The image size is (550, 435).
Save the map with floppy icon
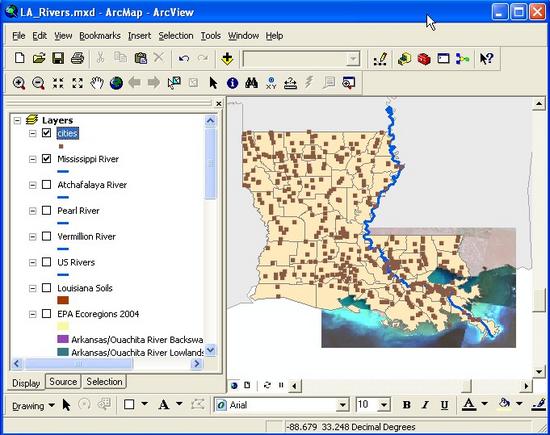(x=58, y=58)
